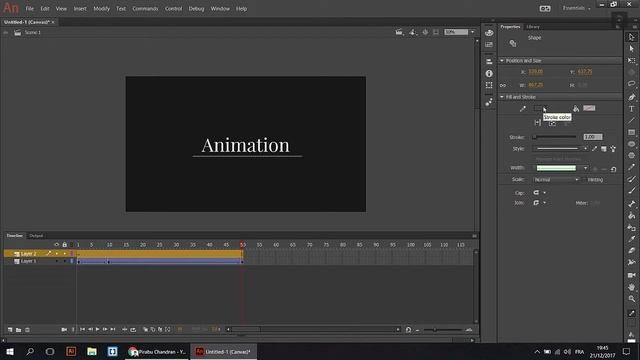Choose the Hand tool
This screenshot has height=360, width=640.
(631, 287)
